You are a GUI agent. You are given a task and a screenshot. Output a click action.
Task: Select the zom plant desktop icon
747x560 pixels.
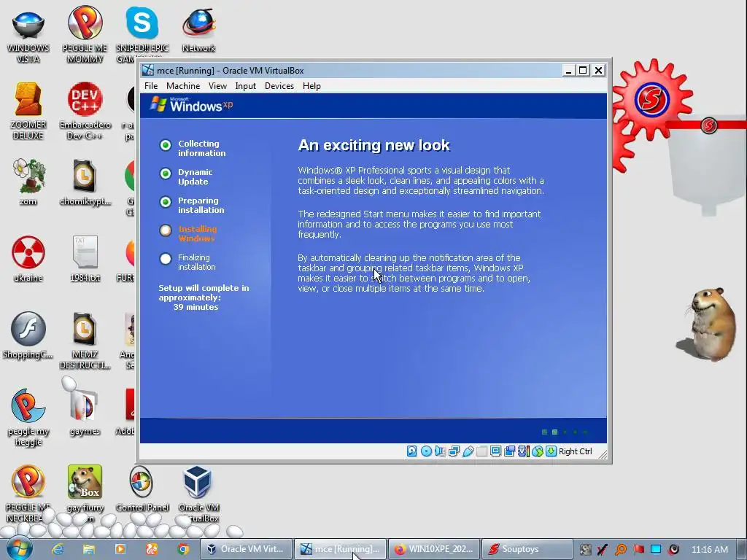click(x=28, y=182)
